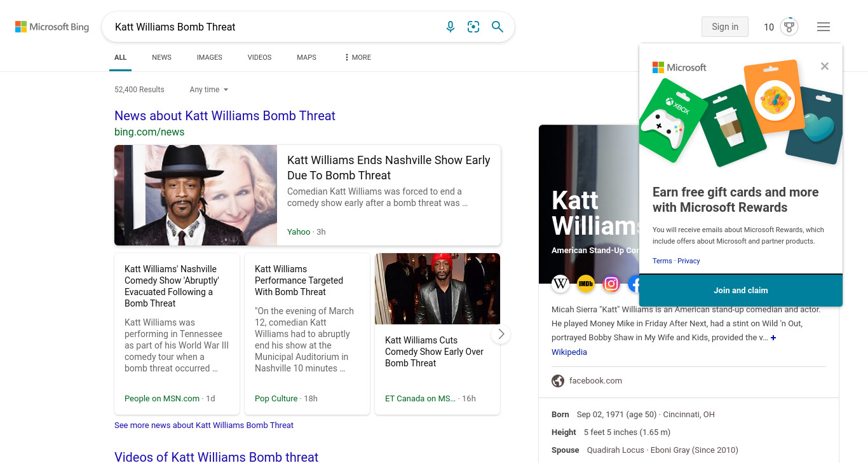Open visual search camera icon

pos(473,27)
